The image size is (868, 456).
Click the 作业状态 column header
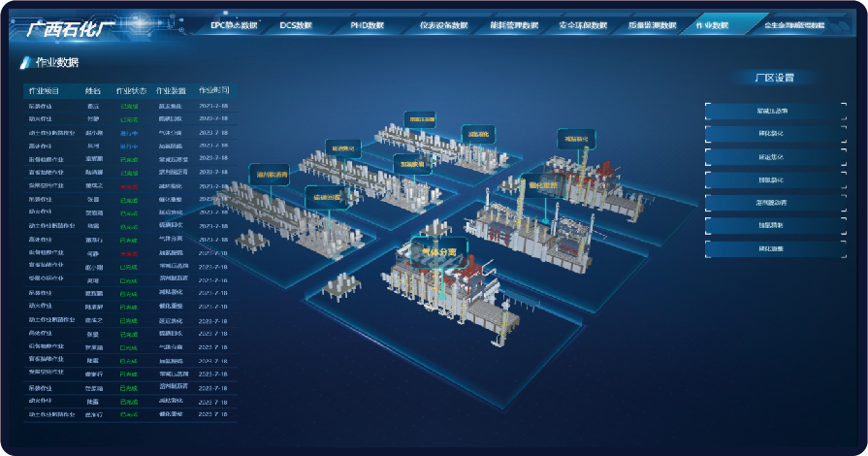tap(130, 91)
